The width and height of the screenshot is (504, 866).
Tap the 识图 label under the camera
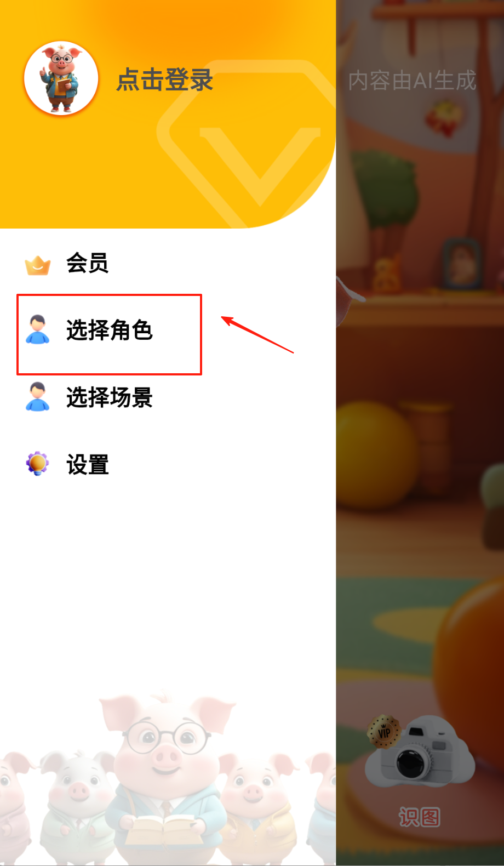point(420,817)
